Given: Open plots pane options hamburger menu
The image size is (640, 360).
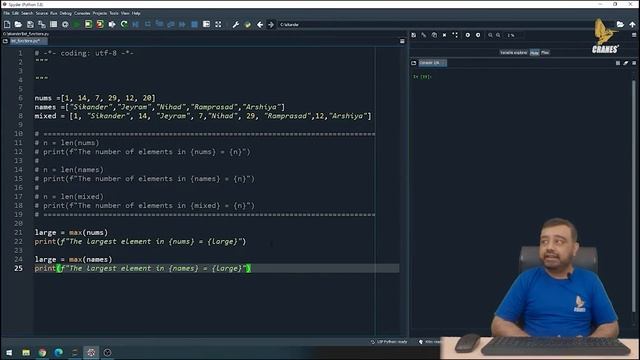Looking at the screenshot, I should (x=634, y=36).
